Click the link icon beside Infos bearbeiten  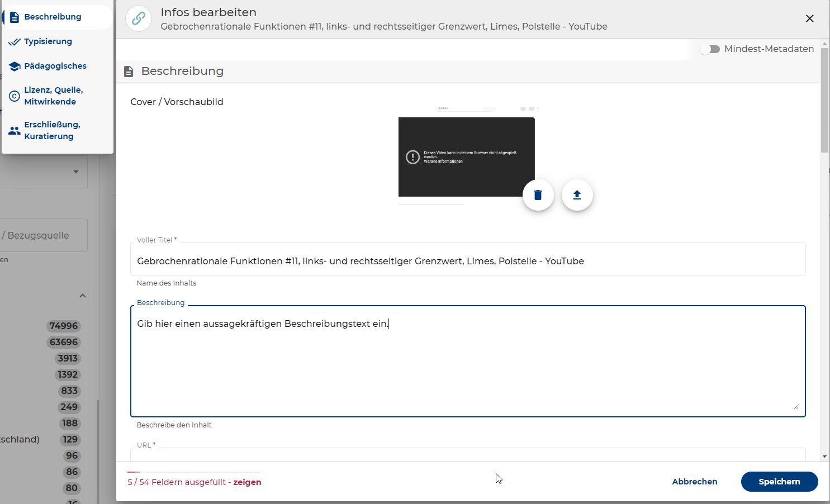point(139,18)
